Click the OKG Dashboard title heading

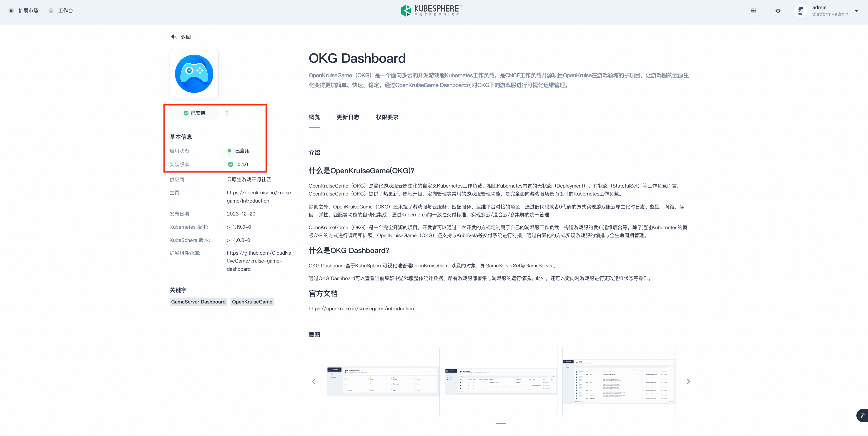tap(357, 58)
